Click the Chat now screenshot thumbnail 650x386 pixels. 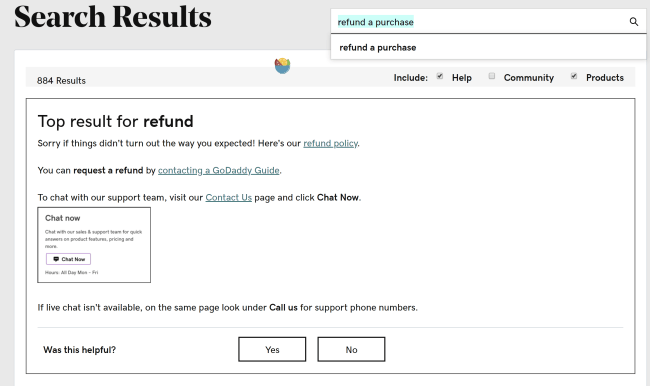94,245
